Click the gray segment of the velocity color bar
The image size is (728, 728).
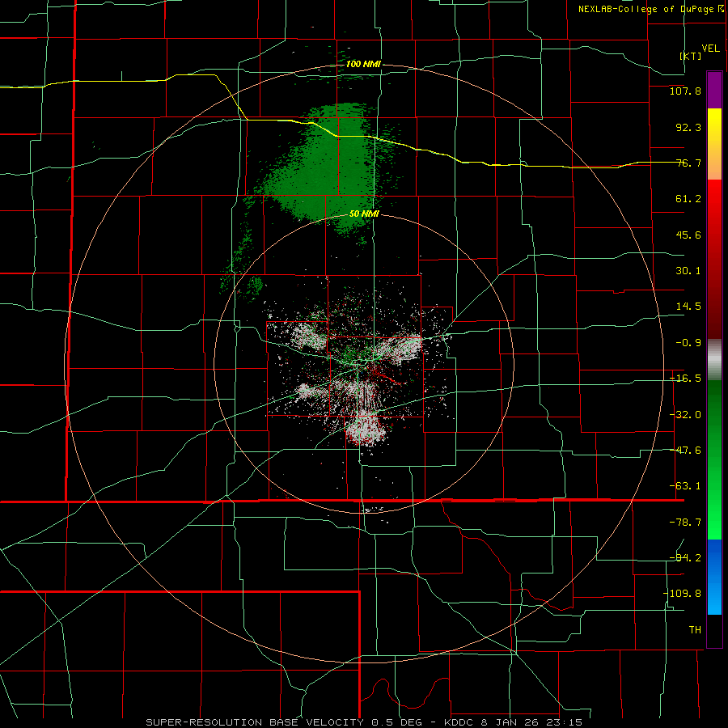coord(714,360)
